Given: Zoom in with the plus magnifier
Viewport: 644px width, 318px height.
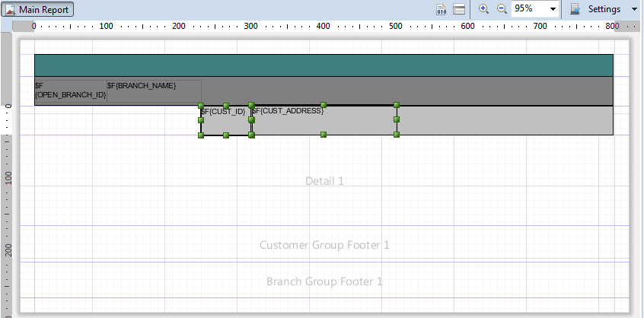Looking at the screenshot, I should pyautogui.click(x=484, y=9).
